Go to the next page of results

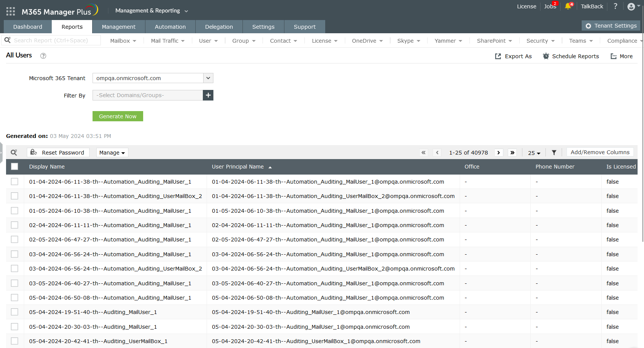pos(499,153)
